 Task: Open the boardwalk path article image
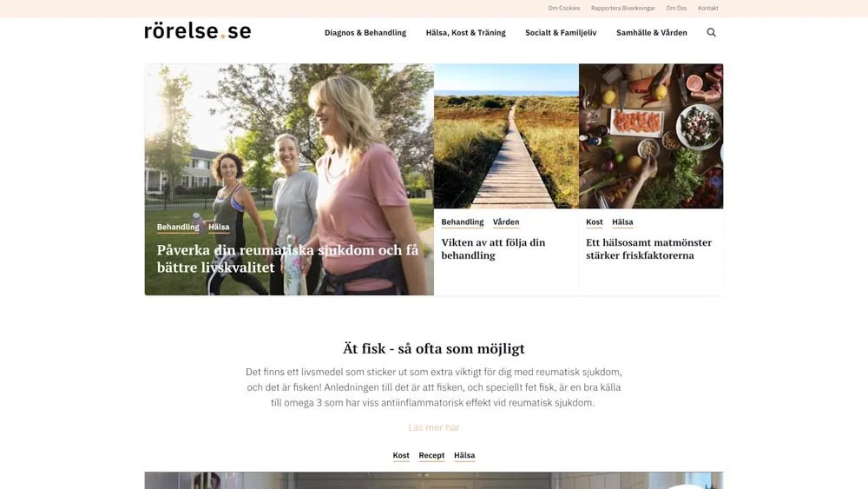coord(506,136)
